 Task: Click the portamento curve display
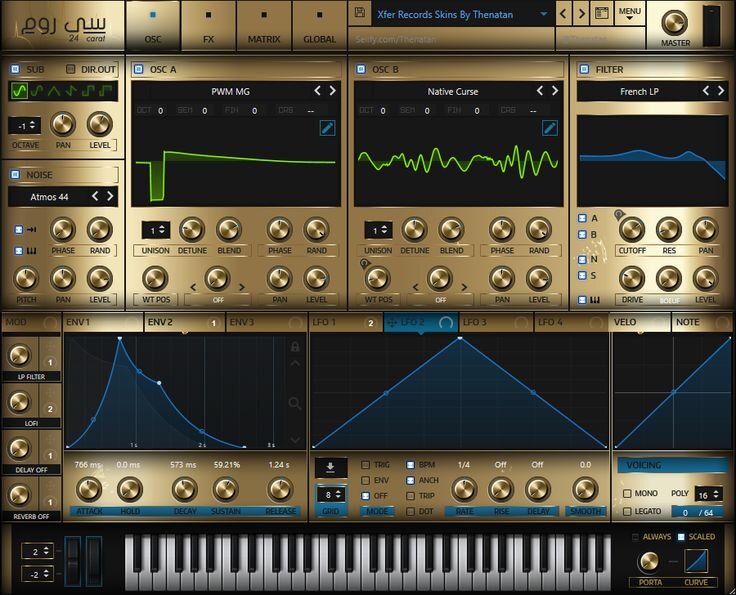(x=696, y=561)
